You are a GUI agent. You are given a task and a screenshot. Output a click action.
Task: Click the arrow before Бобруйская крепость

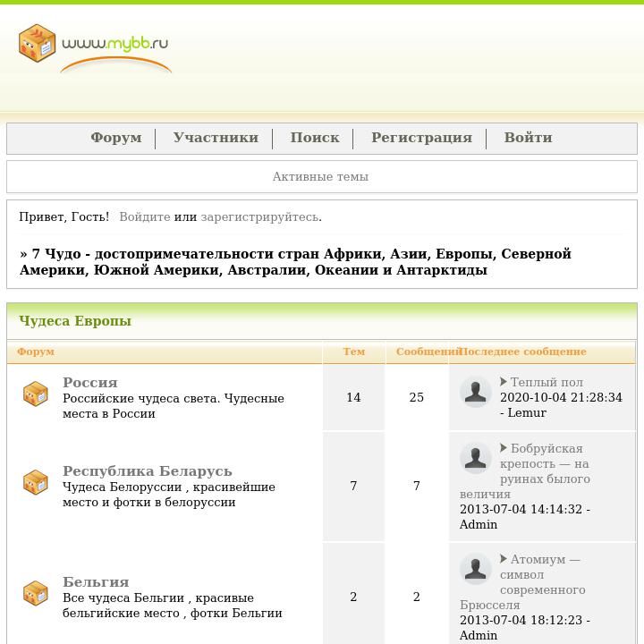point(504,448)
